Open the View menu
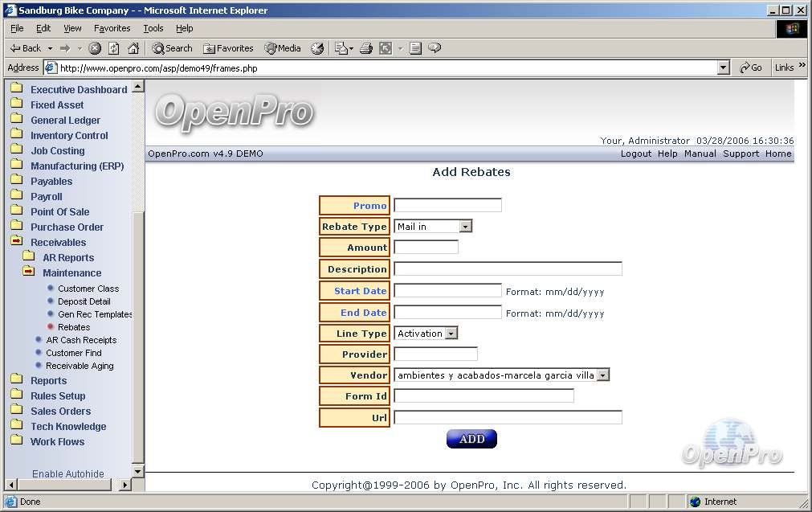812x512 pixels. tap(72, 28)
